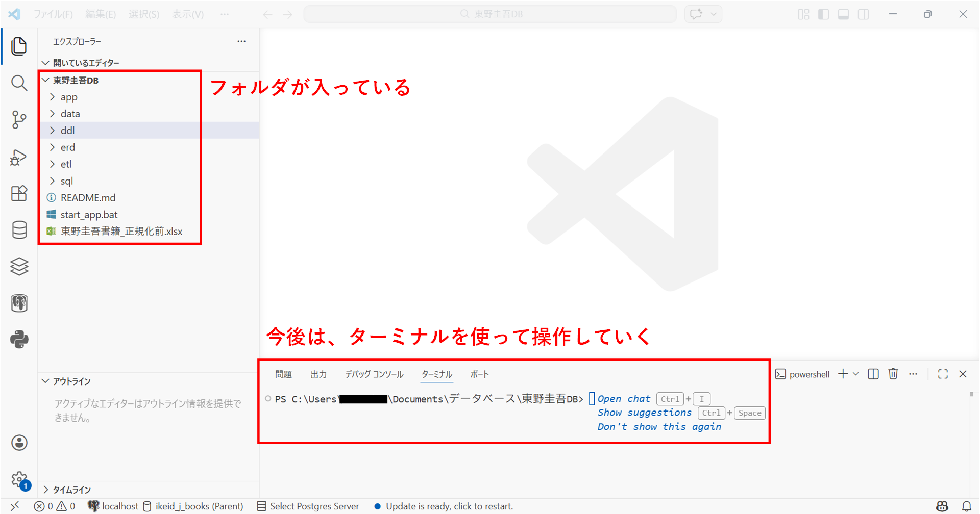The height and width of the screenshot is (514, 980).
Task: Create new terminal with plus icon
Action: pos(843,374)
